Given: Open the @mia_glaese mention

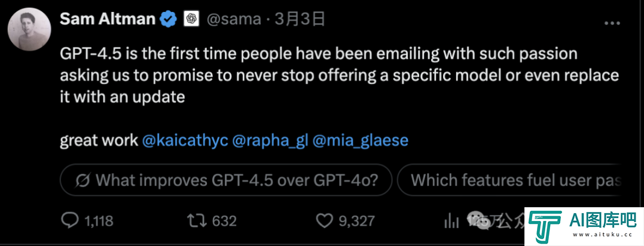Looking at the screenshot, I should [360, 140].
